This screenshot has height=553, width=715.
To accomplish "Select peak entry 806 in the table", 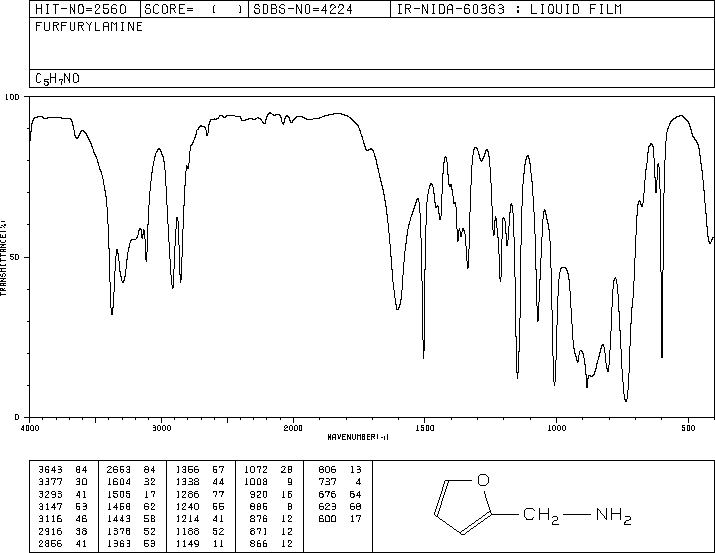I will tap(327, 470).
